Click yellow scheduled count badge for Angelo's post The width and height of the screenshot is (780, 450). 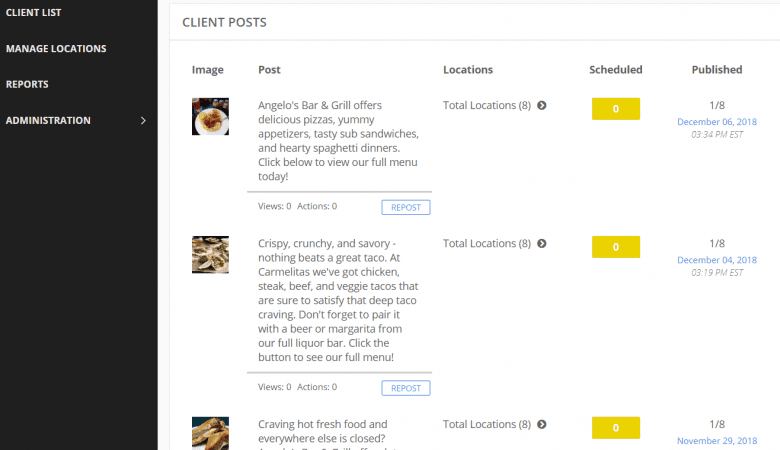(616, 109)
